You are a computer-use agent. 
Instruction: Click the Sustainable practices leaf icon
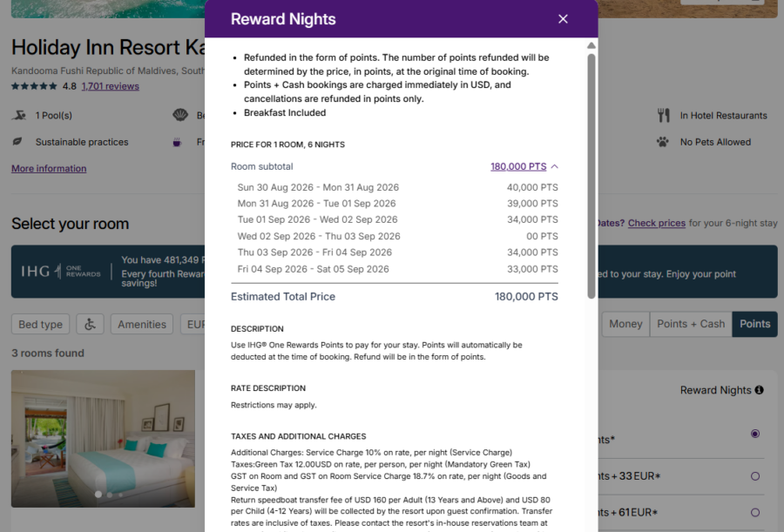click(x=17, y=142)
